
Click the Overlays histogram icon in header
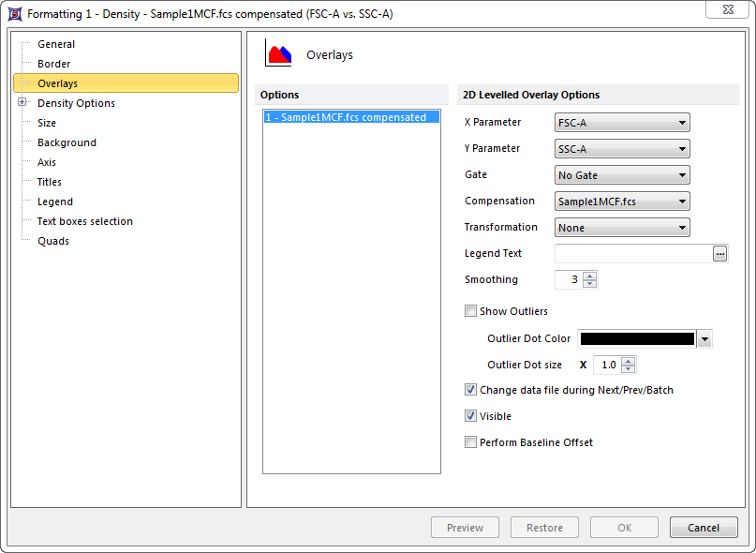coord(278,54)
